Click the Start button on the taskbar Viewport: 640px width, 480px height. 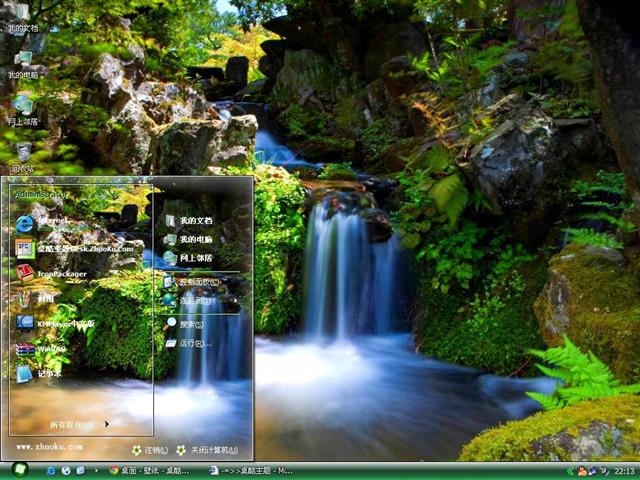pyautogui.click(x=19, y=469)
